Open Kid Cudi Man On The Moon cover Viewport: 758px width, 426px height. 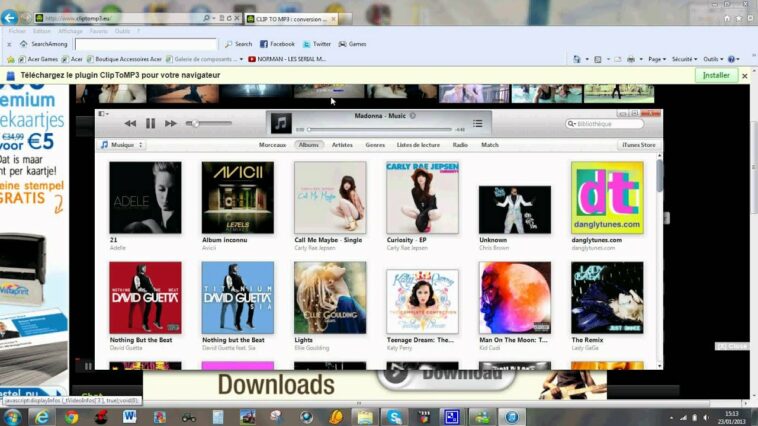coord(515,297)
